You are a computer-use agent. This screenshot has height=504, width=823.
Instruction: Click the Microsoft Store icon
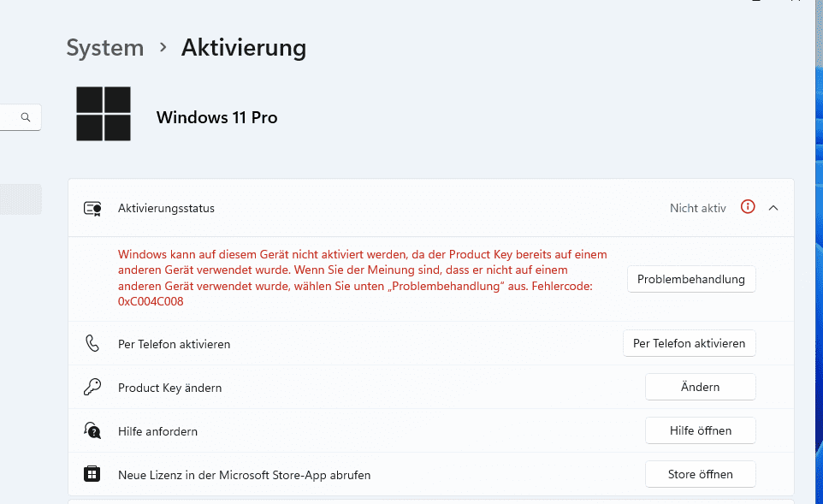[92, 474]
